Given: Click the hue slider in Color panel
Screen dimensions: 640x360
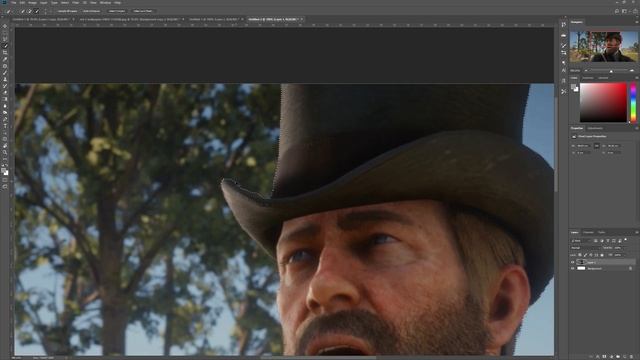Looking at the screenshot, I should click(633, 102).
